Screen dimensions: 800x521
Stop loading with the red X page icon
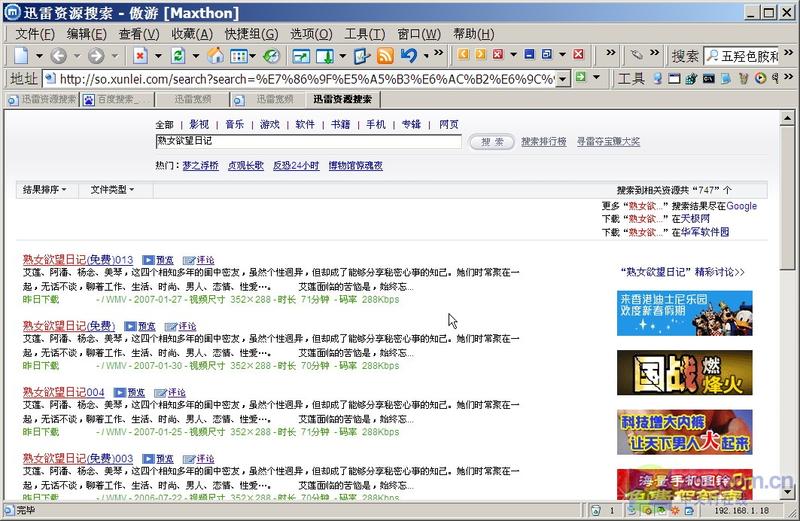pos(140,55)
